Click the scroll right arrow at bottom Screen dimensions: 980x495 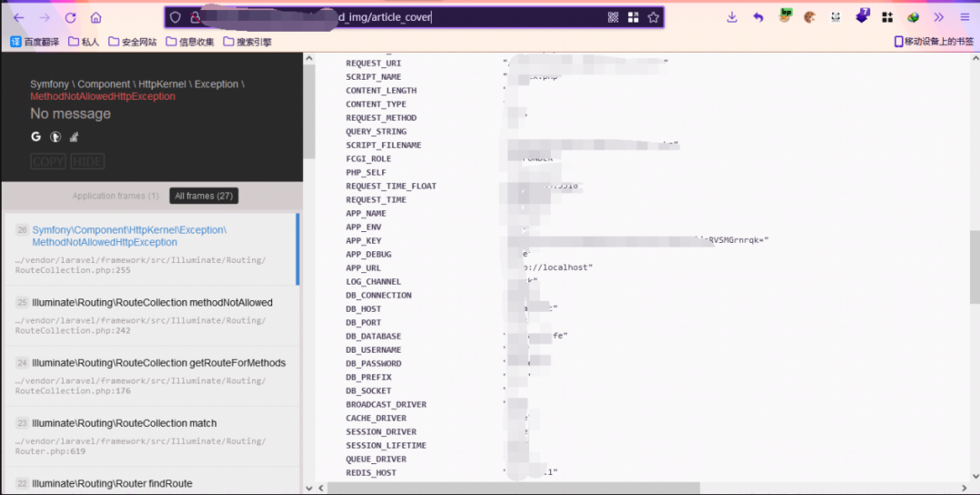tap(963, 488)
